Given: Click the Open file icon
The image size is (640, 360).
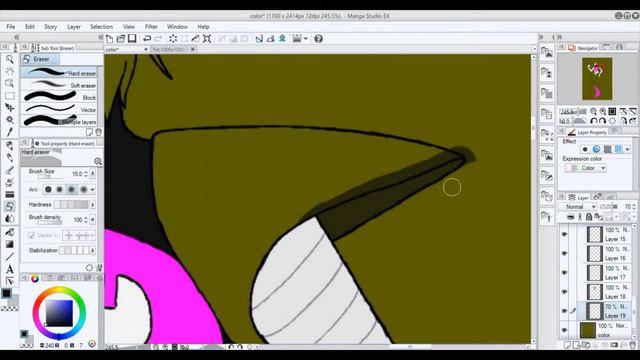Looking at the screenshot, I should (121, 39).
